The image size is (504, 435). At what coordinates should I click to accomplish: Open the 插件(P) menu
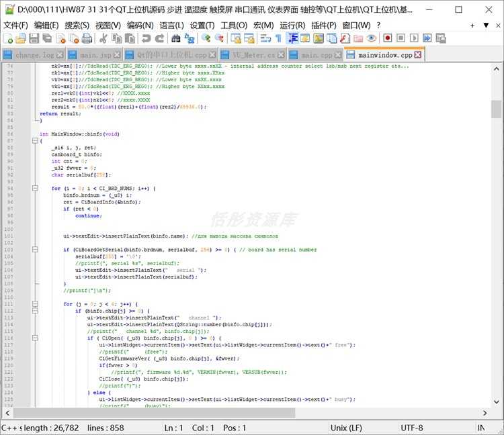click(324, 25)
